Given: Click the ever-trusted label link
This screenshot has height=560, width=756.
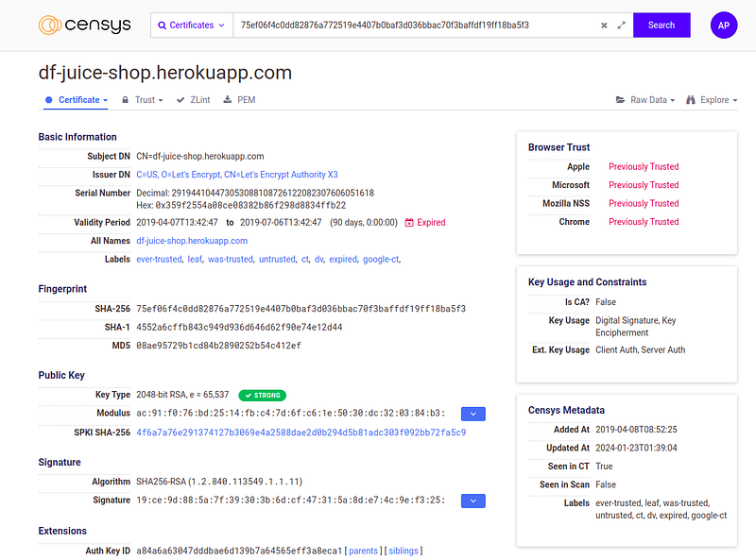Looking at the screenshot, I should [159, 260].
